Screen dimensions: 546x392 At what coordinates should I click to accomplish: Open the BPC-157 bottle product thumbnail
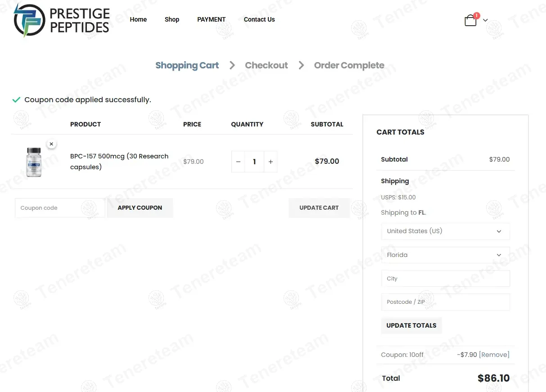(x=34, y=162)
